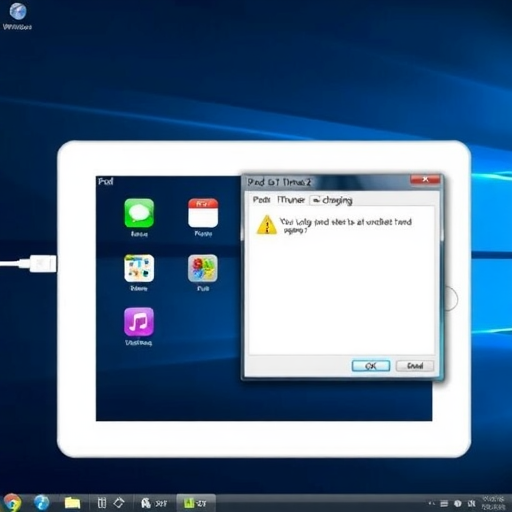512x512 pixels.
Task: Click the dialog title bar text
Action: [279, 182]
